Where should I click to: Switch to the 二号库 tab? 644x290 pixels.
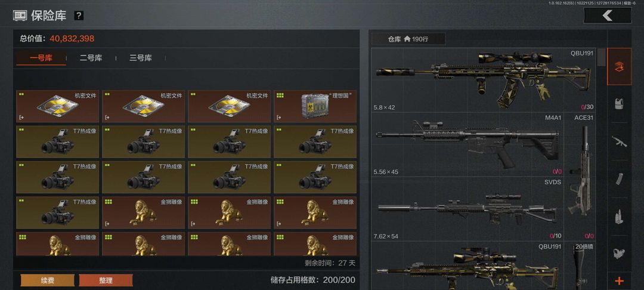tap(91, 58)
